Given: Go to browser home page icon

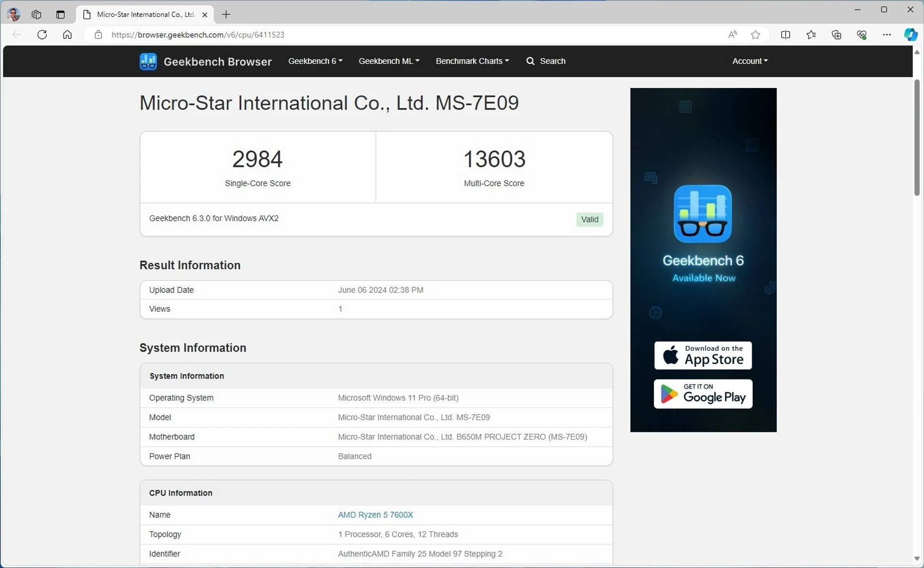Looking at the screenshot, I should pyautogui.click(x=67, y=35).
